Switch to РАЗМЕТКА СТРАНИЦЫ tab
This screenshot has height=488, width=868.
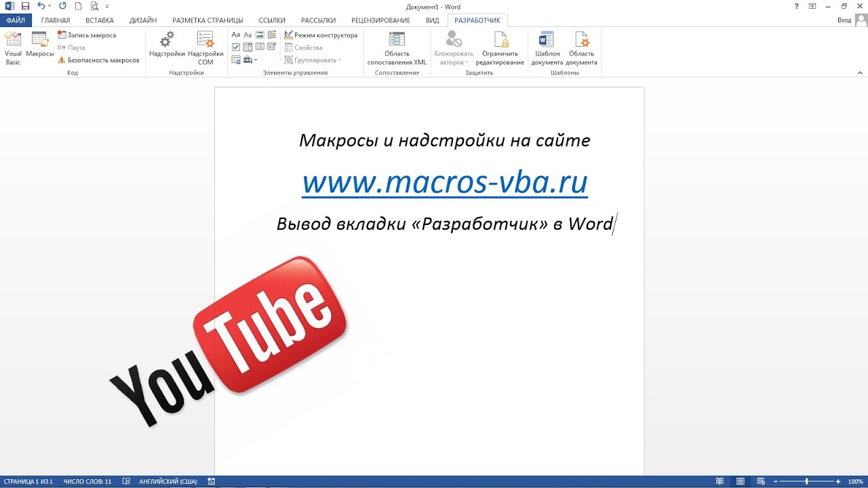[x=208, y=20]
